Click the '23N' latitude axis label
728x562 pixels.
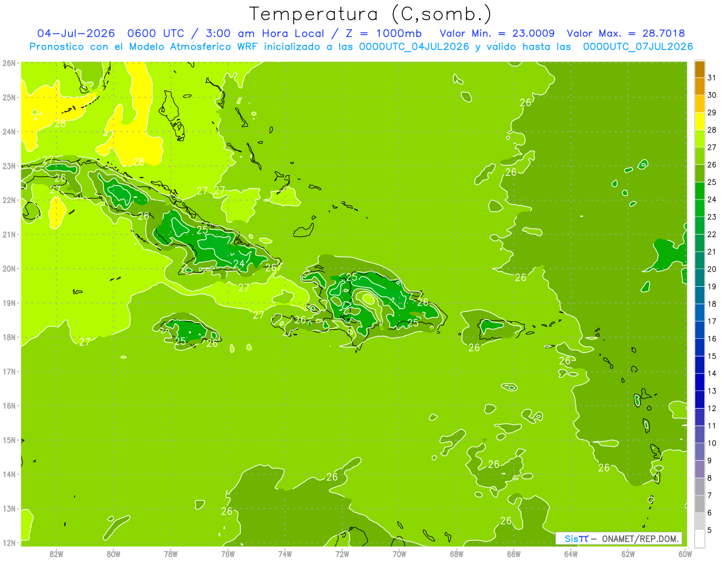pyautogui.click(x=9, y=166)
